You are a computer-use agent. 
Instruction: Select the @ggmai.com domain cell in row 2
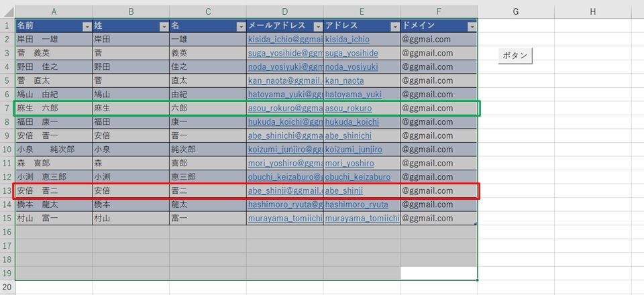(439, 40)
